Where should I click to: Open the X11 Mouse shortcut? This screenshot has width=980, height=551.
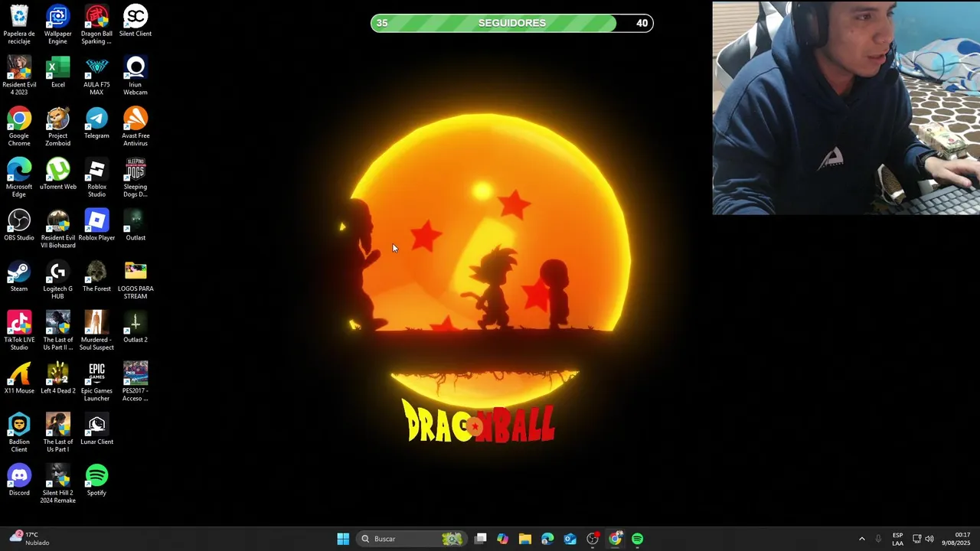pyautogui.click(x=19, y=378)
